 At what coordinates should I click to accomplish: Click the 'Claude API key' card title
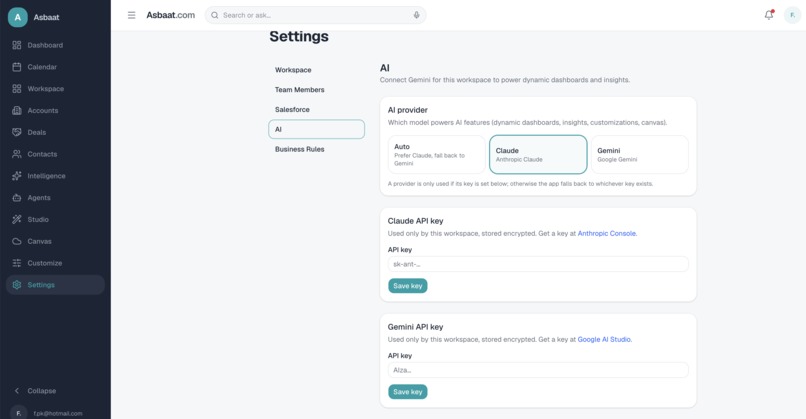(x=415, y=221)
